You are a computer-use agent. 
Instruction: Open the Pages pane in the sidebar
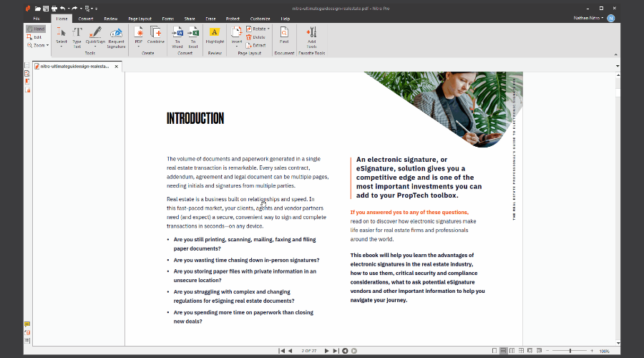27,65
